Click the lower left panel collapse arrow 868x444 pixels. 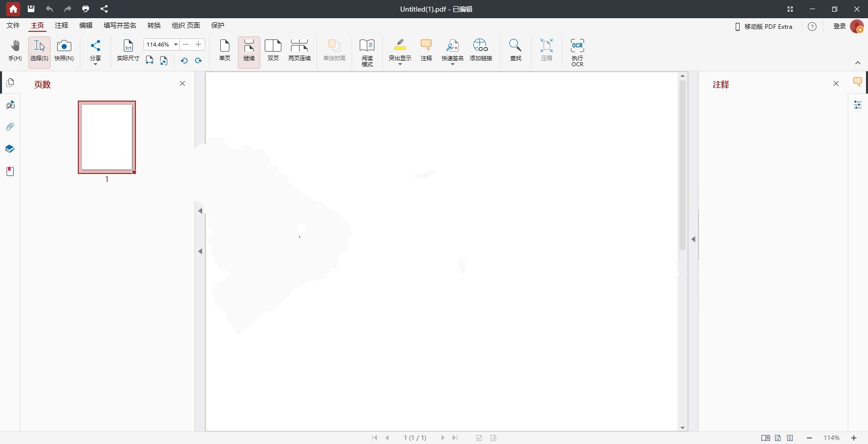coord(200,251)
